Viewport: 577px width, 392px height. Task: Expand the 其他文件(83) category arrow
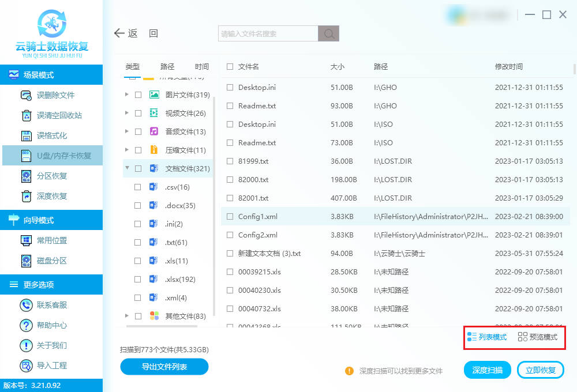127,316
